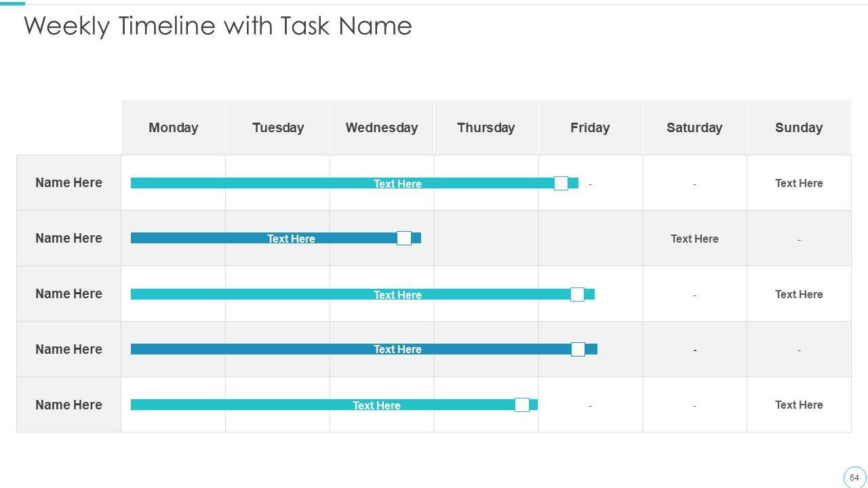This screenshot has width=868, height=488.
Task: Click the title "Weekly Timeline with Task Name"
Action: pyautogui.click(x=218, y=26)
